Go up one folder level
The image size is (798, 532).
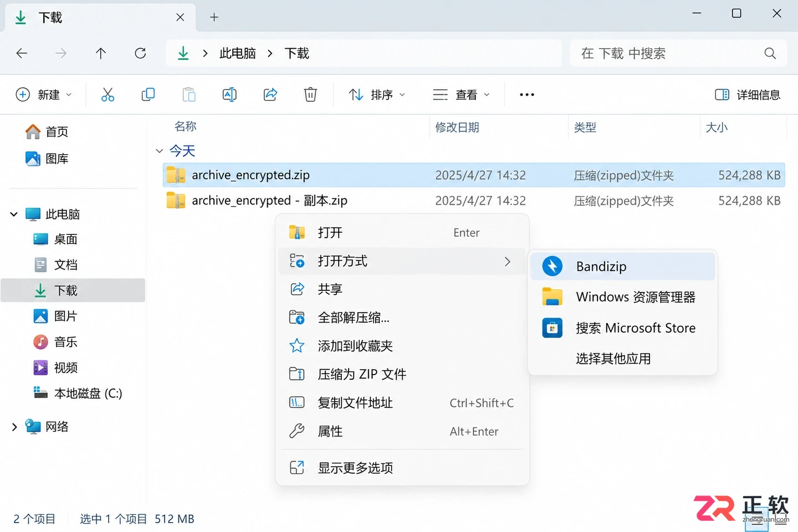(100, 53)
